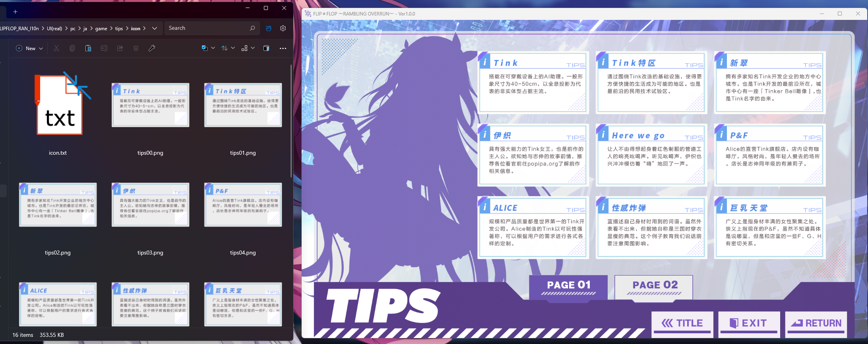Click the info icon on the ALICE tip card
Image resolution: width=868 pixels, height=344 pixels.
[484, 207]
